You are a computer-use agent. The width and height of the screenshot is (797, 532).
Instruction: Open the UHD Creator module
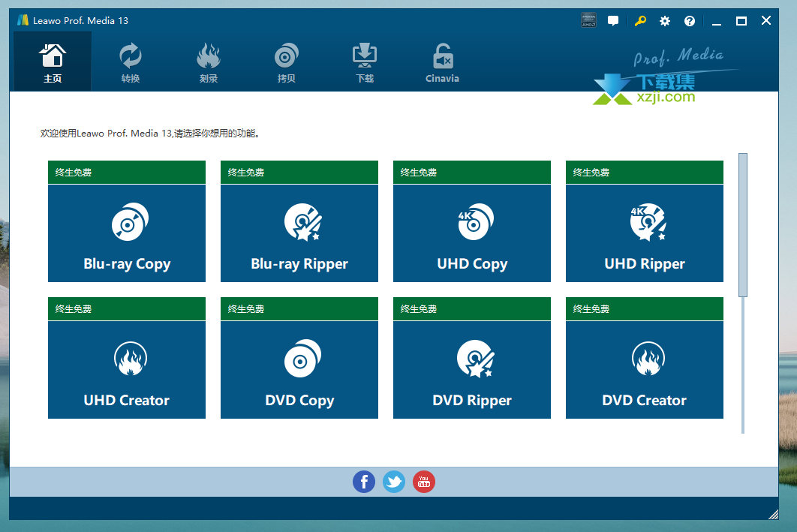127,369
